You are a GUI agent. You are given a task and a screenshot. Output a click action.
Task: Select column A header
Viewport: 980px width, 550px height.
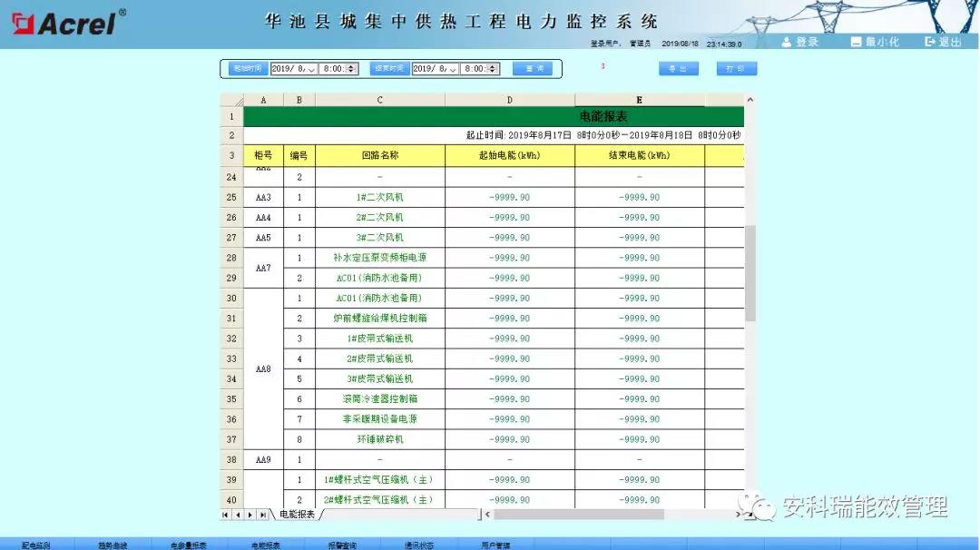263,100
